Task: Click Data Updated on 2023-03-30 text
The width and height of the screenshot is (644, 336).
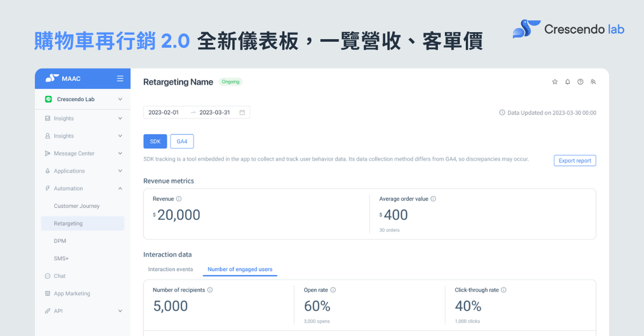Action: [552, 113]
